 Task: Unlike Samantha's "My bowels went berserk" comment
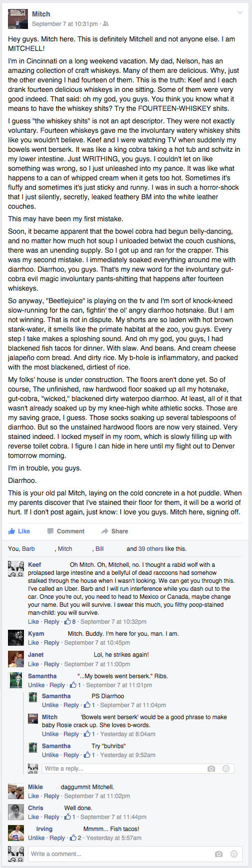(36, 685)
